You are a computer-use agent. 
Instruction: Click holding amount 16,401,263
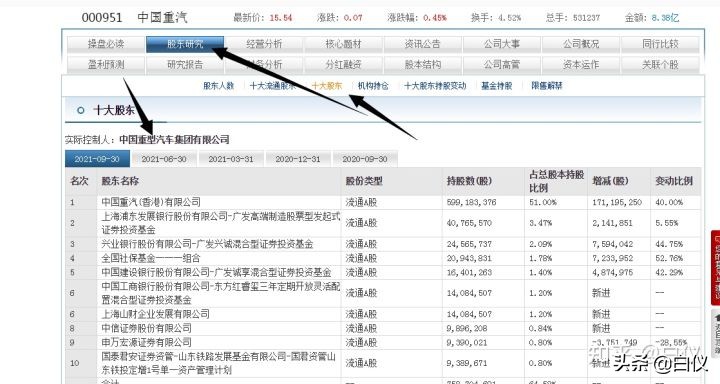pos(469,272)
